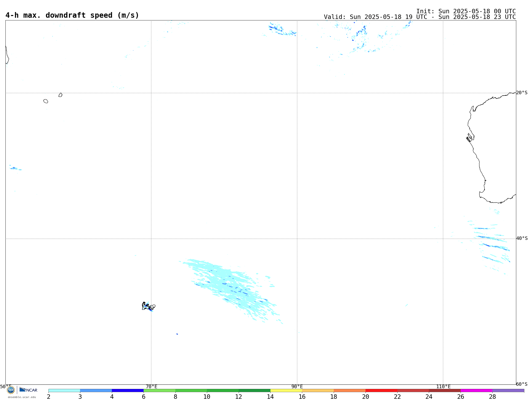The height and width of the screenshot is (400, 532).
Task: Choose the light orange 16–18 m/s swatch
Action: 318,390
